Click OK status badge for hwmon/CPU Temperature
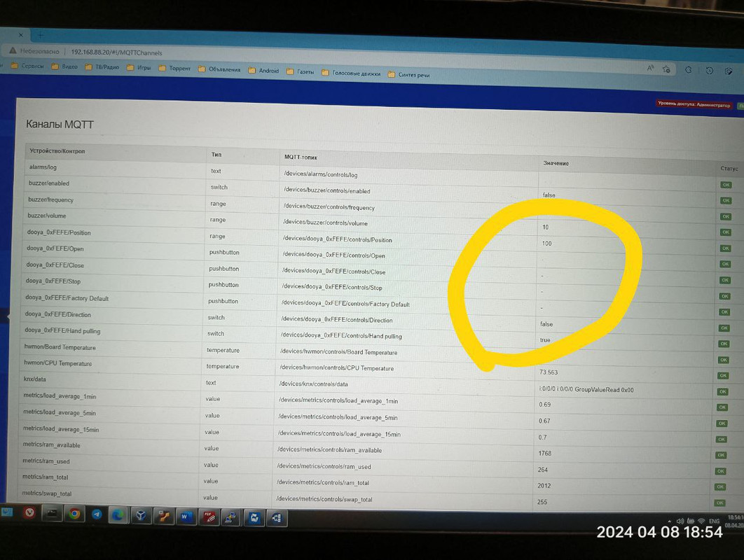Viewport: 744px width, 560px height. coord(723,375)
